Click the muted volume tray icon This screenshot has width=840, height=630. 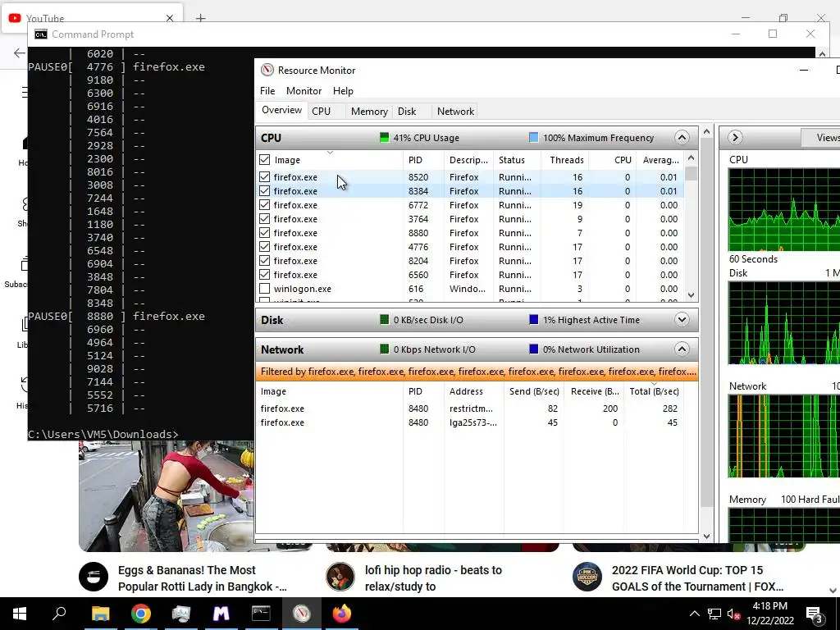coord(734,614)
